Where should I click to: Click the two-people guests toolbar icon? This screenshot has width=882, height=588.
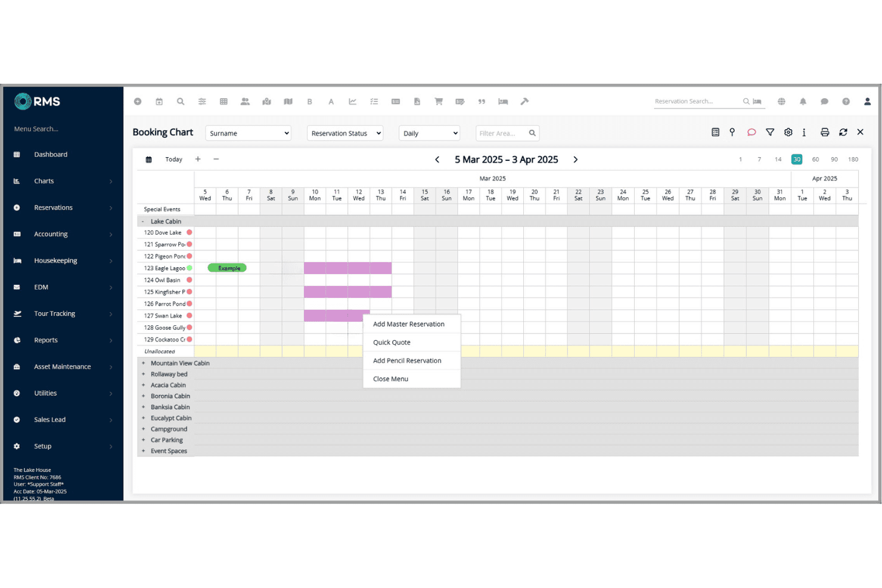click(x=245, y=102)
